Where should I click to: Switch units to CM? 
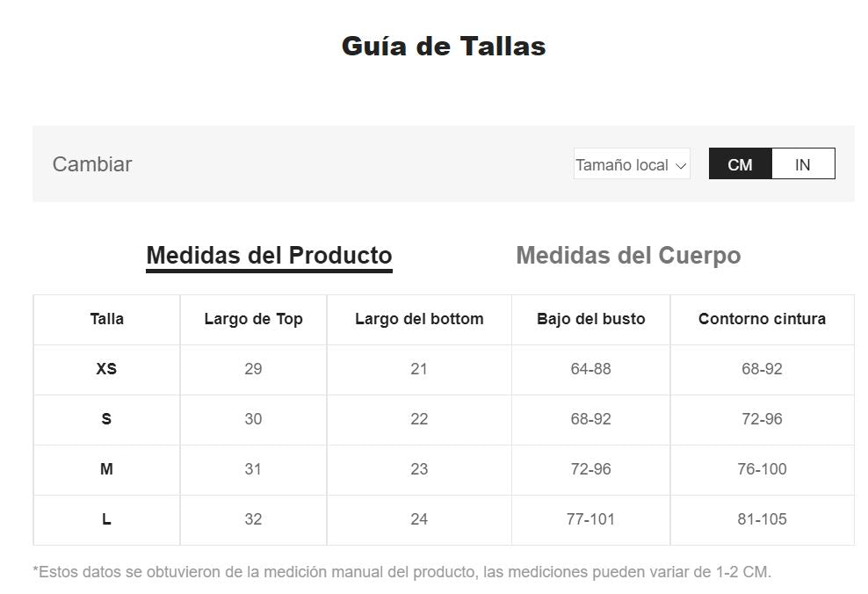(x=740, y=163)
